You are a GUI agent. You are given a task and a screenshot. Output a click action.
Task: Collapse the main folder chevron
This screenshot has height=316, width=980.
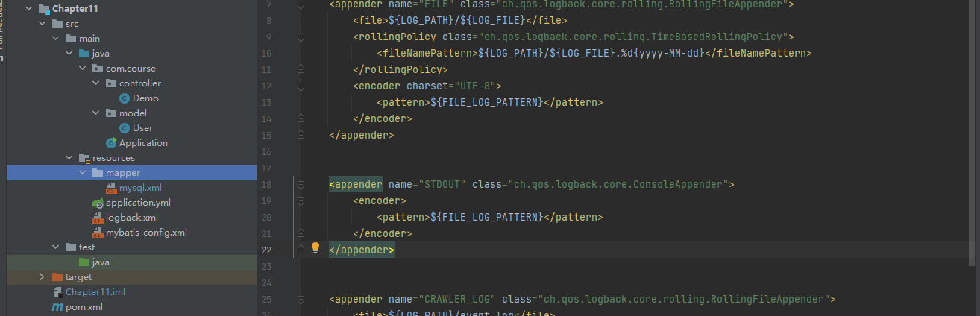(x=55, y=39)
